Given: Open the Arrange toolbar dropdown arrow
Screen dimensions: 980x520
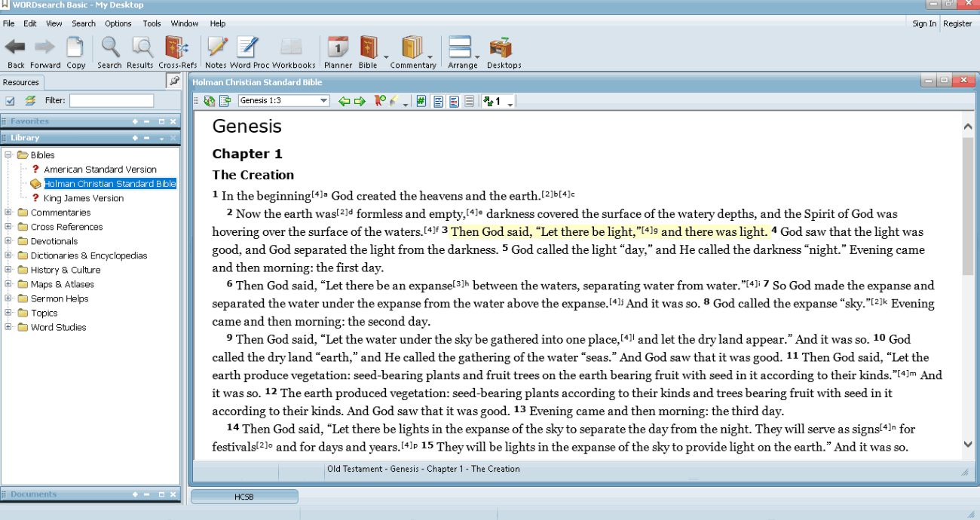Looking at the screenshot, I should [x=477, y=57].
